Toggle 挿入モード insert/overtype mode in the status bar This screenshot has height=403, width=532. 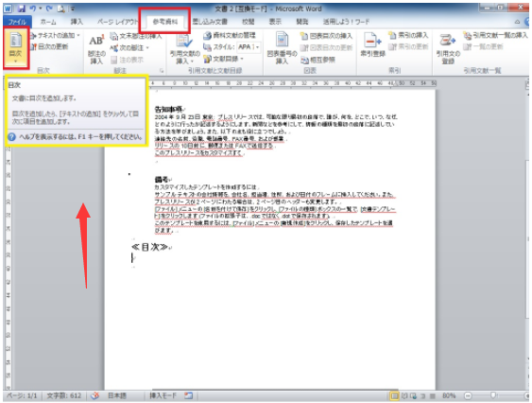pyautogui.click(x=163, y=395)
